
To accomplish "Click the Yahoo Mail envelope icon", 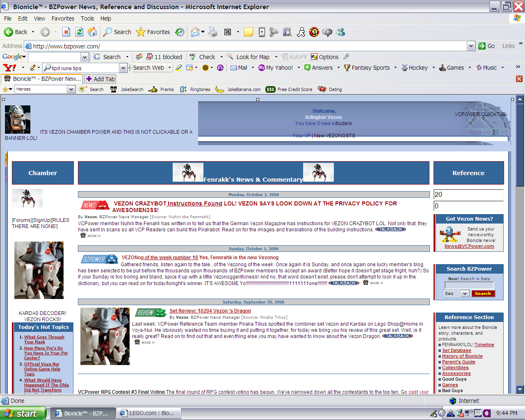I will click(234, 68).
